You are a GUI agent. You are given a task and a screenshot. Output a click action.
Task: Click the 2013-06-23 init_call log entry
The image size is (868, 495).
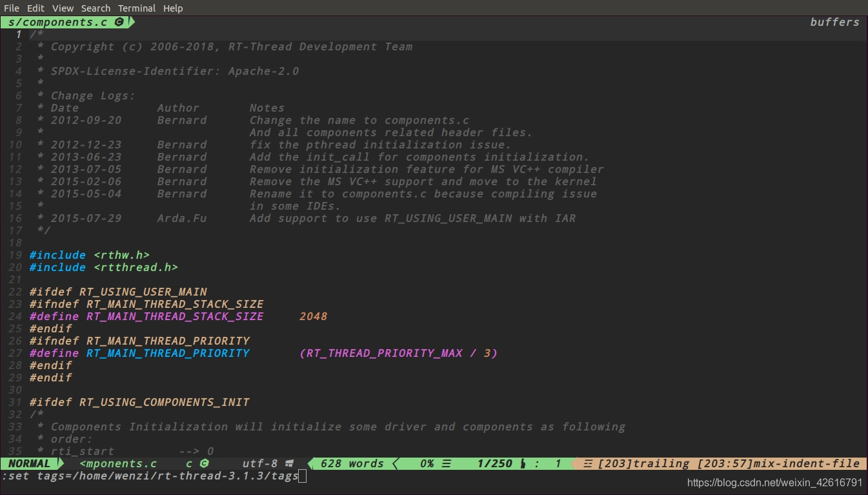pos(313,157)
